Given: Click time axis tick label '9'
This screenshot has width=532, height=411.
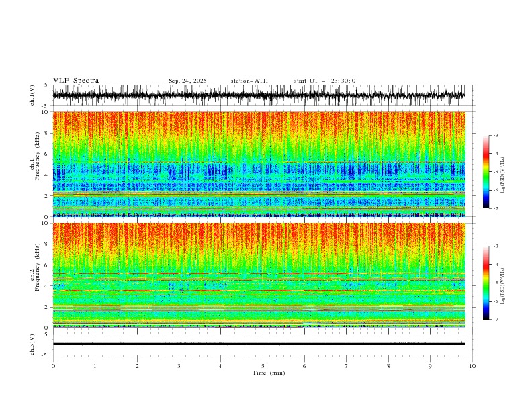Looking at the screenshot, I should click(430, 366).
